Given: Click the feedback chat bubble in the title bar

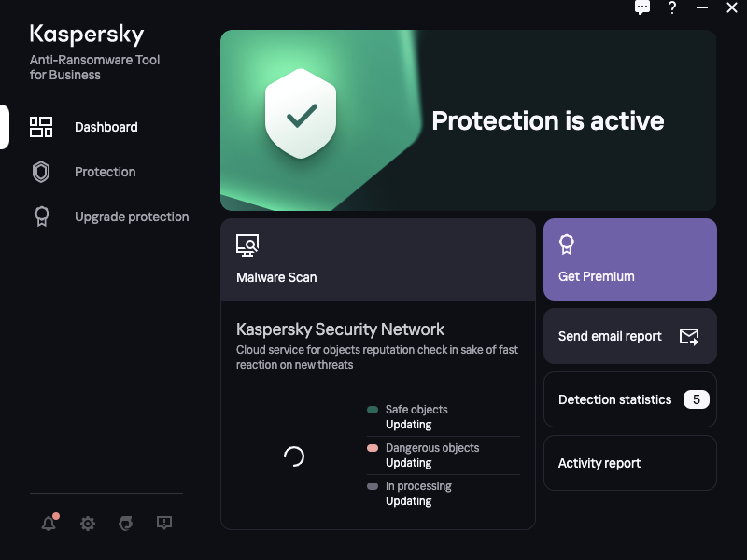Looking at the screenshot, I should coord(642,8).
